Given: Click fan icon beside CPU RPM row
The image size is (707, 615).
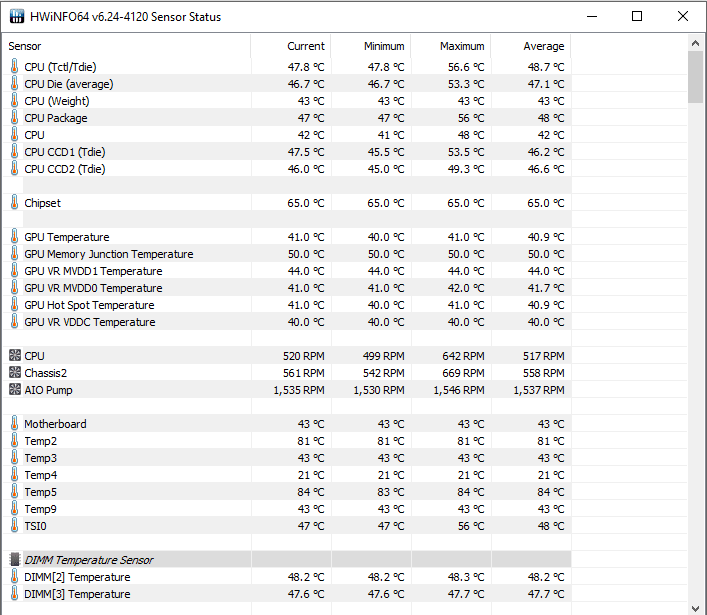Looking at the screenshot, I should point(15,355).
